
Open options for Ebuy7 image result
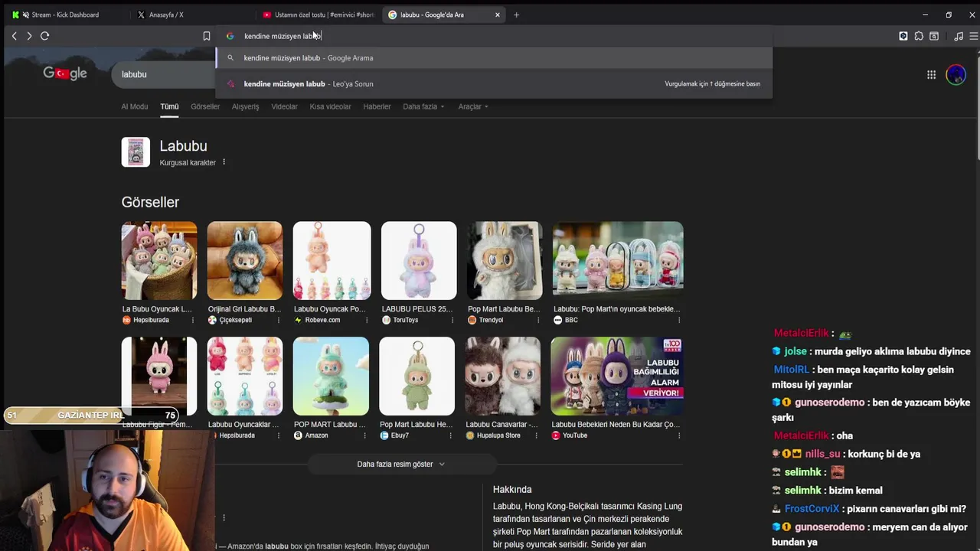452,435
